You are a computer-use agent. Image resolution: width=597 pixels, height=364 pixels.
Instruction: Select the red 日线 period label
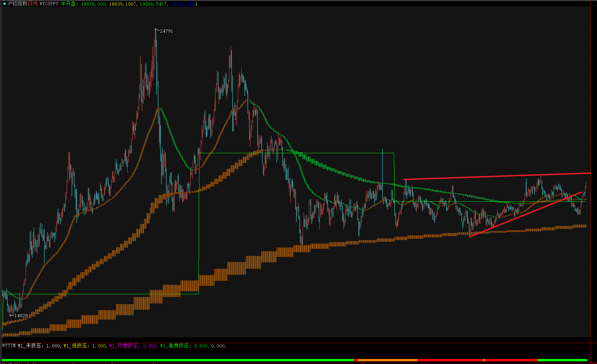[33, 4]
